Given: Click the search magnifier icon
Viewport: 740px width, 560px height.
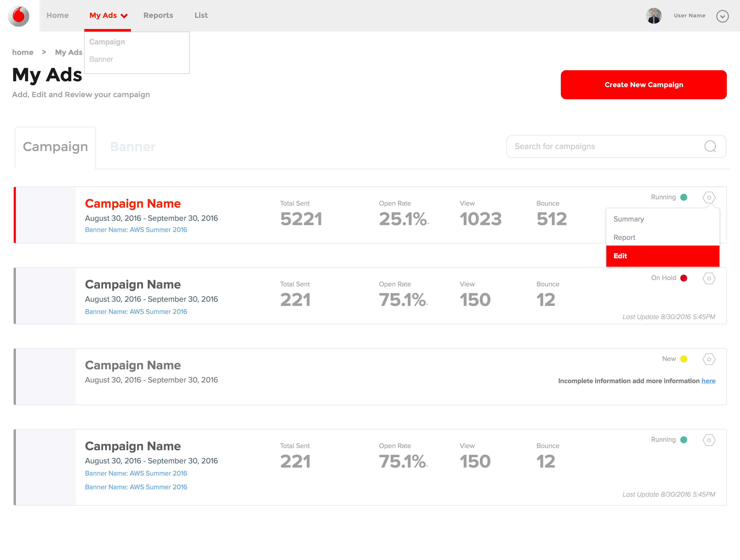Looking at the screenshot, I should pos(710,146).
